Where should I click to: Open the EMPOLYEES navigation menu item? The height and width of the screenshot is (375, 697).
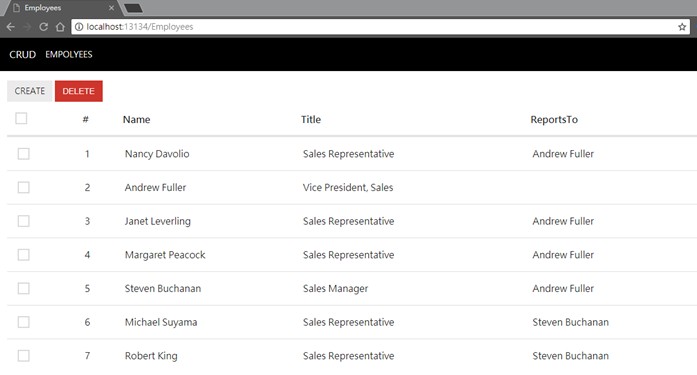69,54
